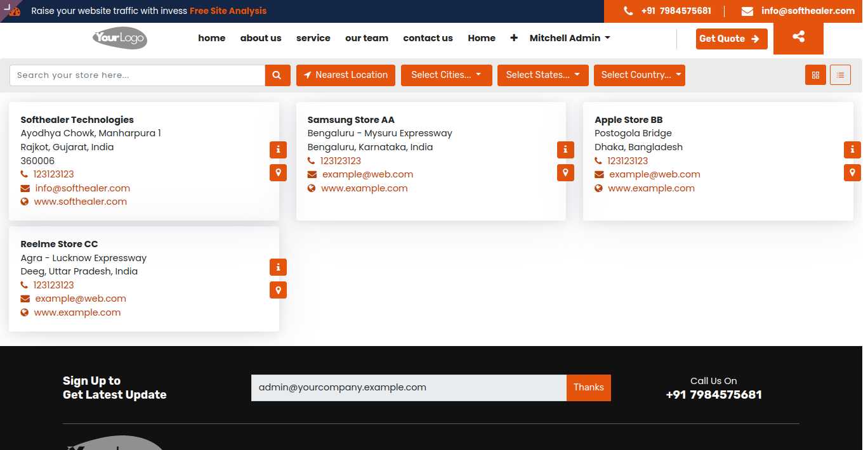Expand the Select Cities dropdown
The width and height of the screenshot is (868, 450).
click(447, 75)
